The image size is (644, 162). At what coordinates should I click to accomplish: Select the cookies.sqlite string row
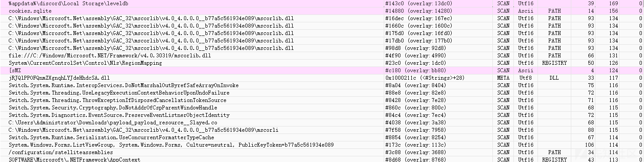click(322, 11)
